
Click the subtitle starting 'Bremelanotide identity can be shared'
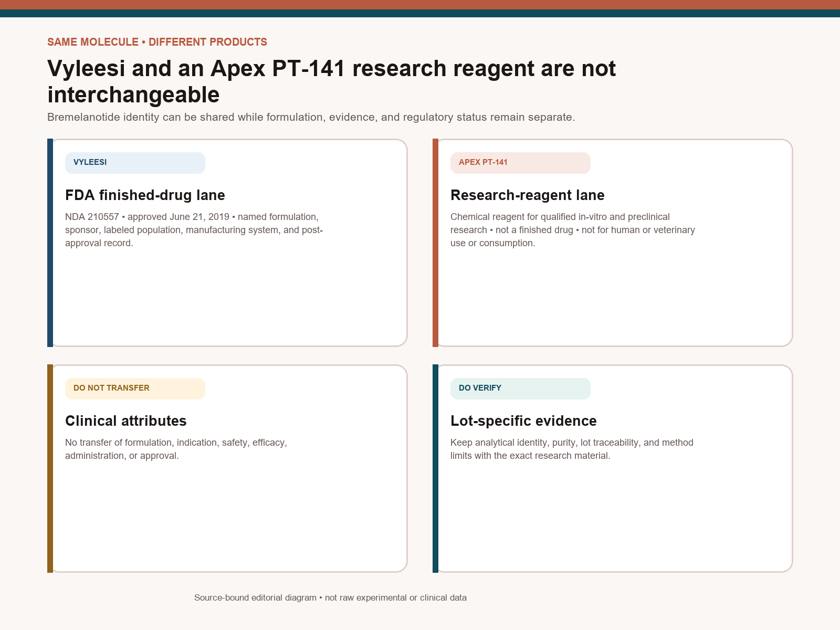pos(311,117)
